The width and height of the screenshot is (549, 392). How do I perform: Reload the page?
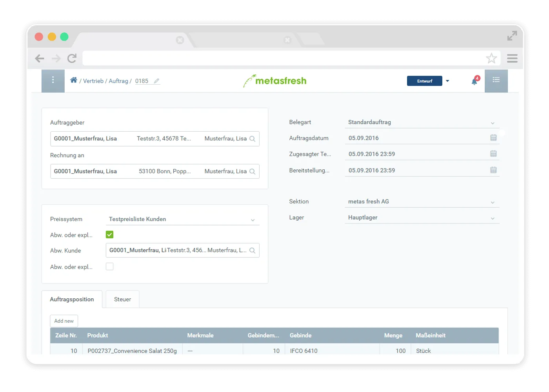point(72,58)
